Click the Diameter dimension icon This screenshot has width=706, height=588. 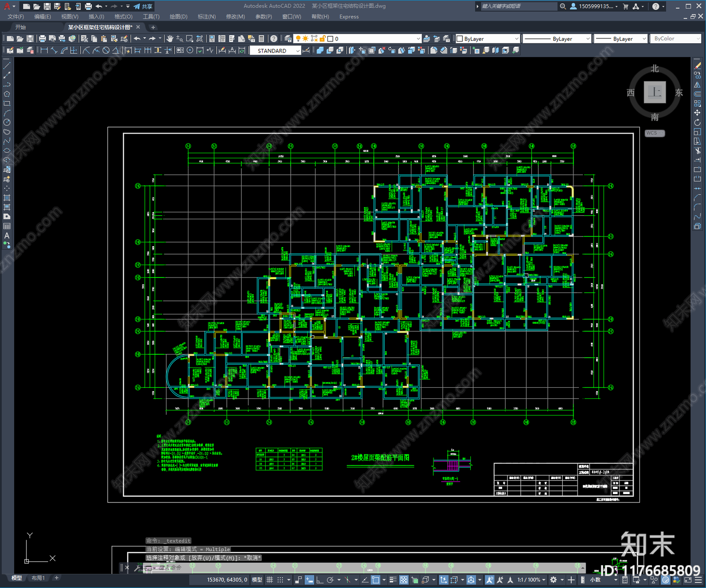click(106, 50)
